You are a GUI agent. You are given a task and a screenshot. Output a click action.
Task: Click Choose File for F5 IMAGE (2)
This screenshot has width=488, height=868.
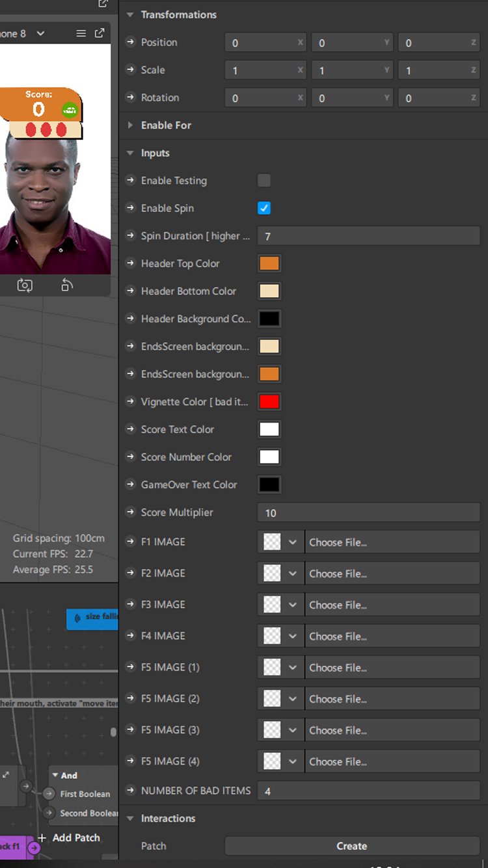(392, 699)
